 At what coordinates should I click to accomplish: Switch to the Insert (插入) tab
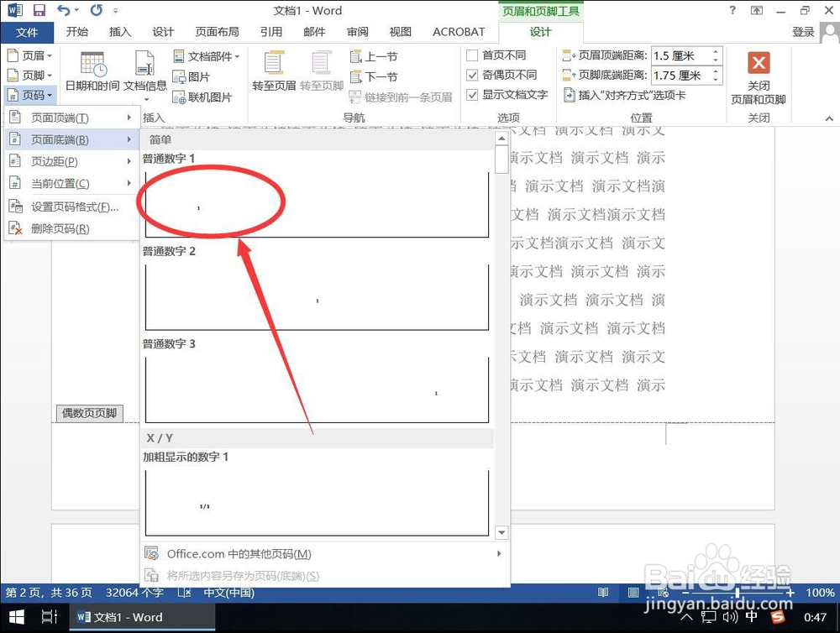(x=120, y=32)
